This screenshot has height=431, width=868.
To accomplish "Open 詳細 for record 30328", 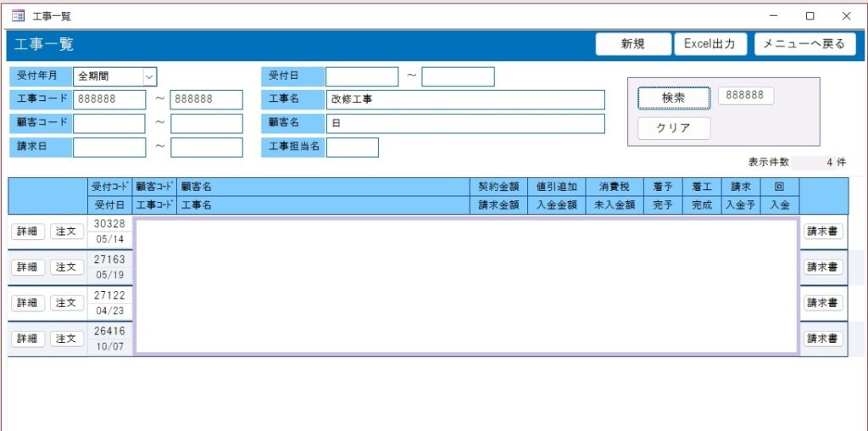I will click(28, 232).
